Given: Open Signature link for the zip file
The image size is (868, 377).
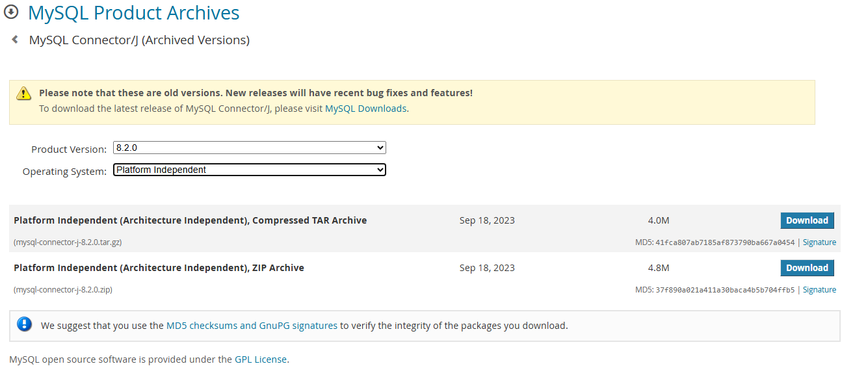Looking at the screenshot, I should click(819, 290).
